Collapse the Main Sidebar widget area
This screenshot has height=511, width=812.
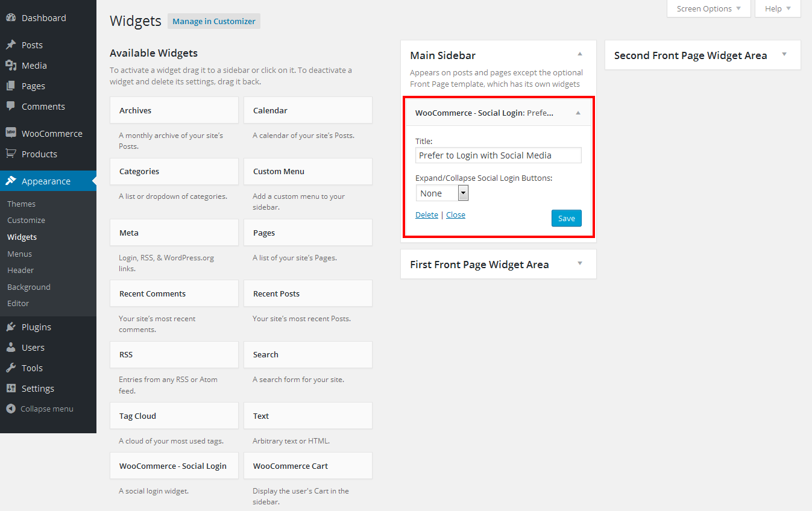click(580, 55)
